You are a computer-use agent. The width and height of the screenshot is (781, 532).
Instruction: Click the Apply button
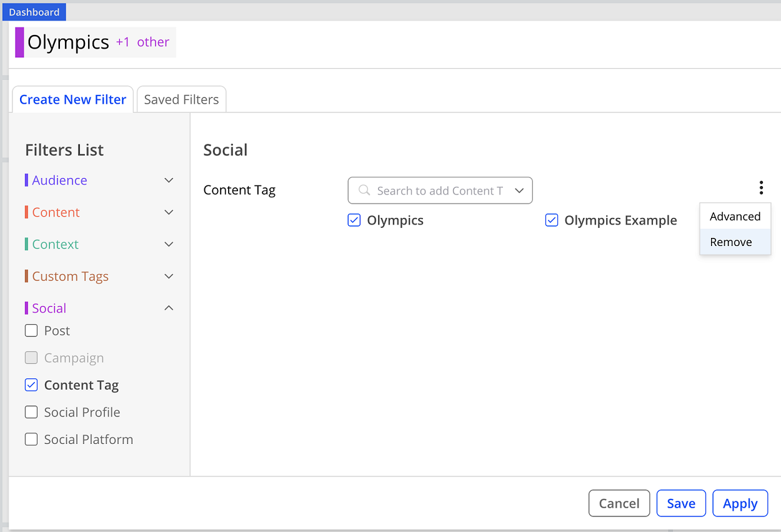click(x=740, y=503)
